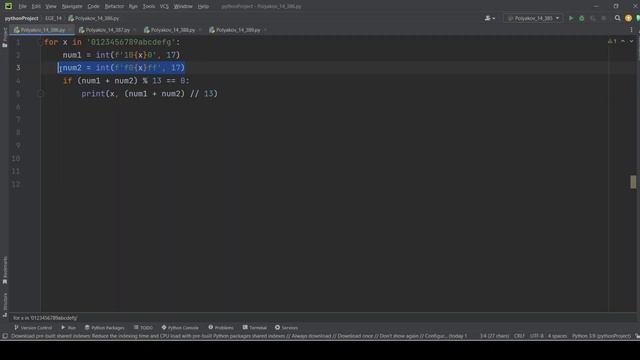This screenshot has height=360, width=640.
Task: Click the for loop string on line 1
Action: (131, 42)
